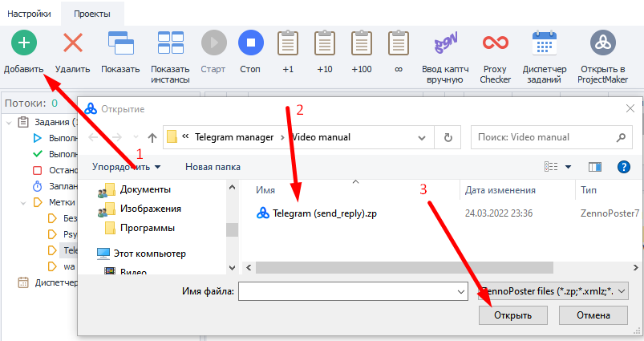This screenshot has height=341, width=644.
Task: Select file Telegram (send_reply).zp
Action: click(x=325, y=213)
